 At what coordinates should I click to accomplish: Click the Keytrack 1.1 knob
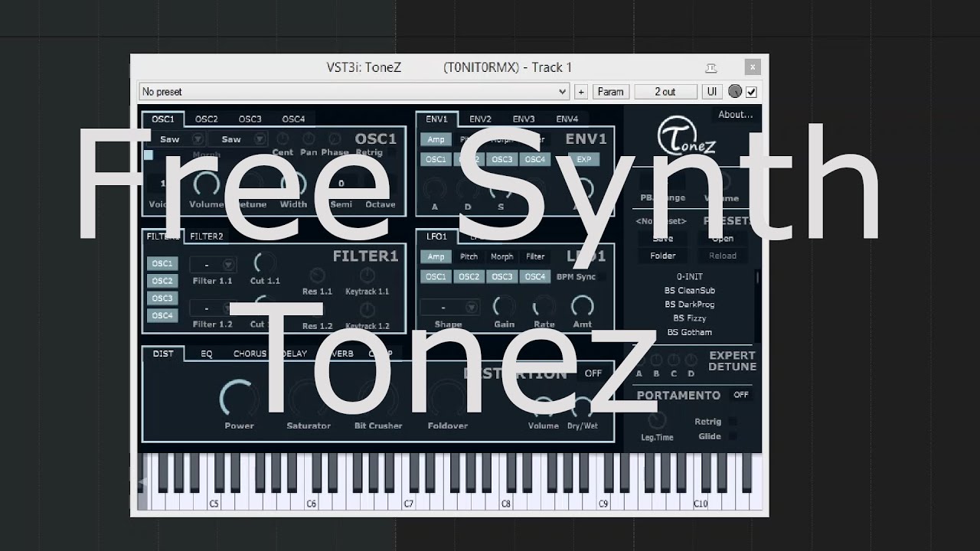tap(367, 275)
